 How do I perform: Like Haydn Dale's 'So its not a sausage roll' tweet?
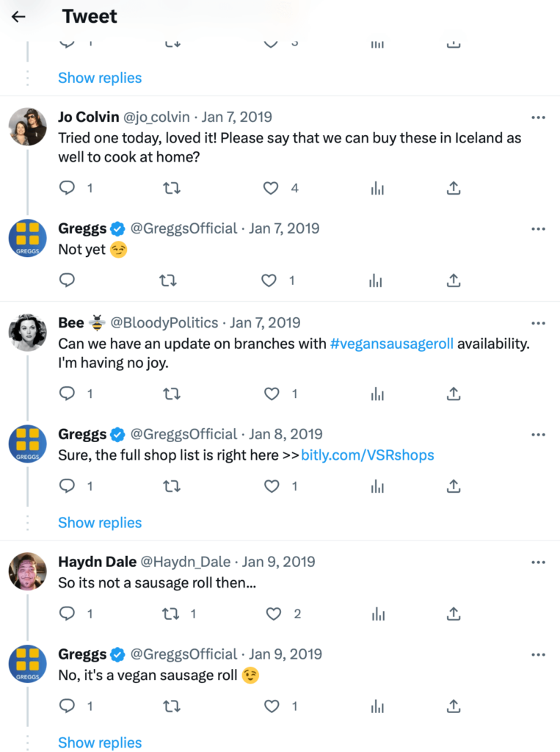[x=273, y=613]
